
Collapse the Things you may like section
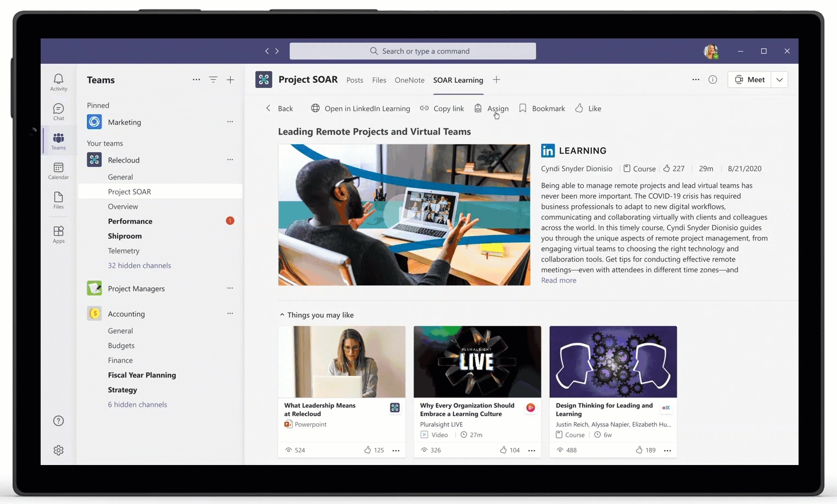[x=282, y=315]
